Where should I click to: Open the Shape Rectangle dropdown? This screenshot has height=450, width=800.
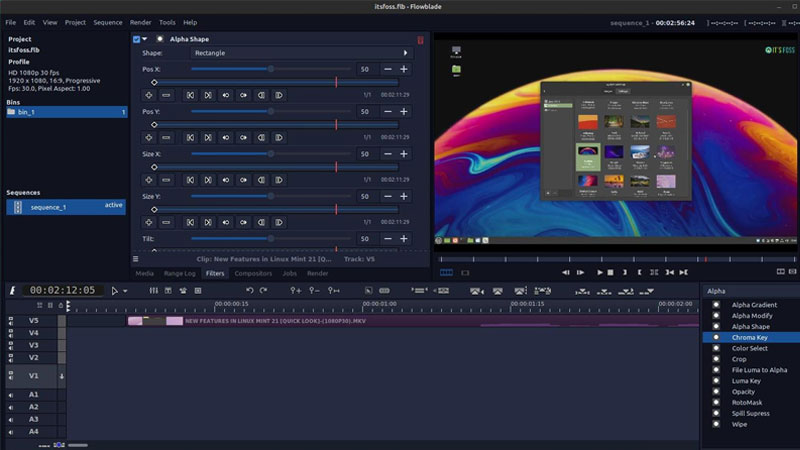point(302,53)
